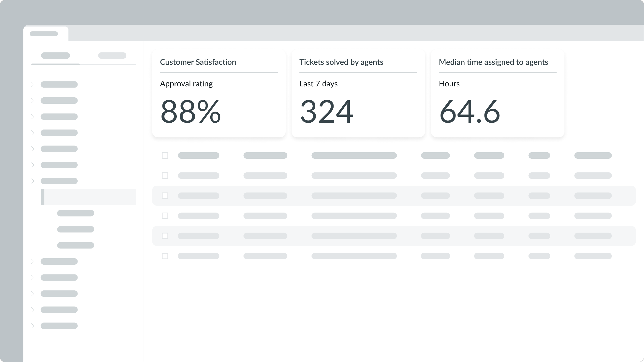Check the last table row checkbox

[165, 256]
